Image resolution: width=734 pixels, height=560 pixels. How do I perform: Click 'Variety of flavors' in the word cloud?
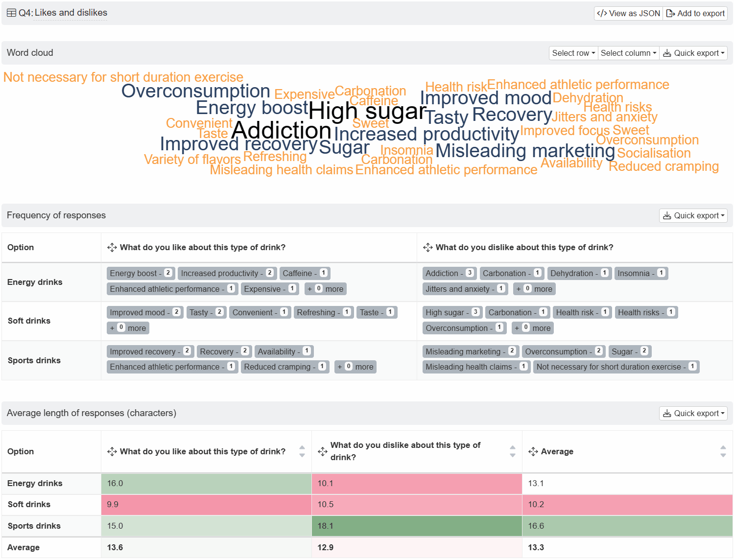pos(192,160)
